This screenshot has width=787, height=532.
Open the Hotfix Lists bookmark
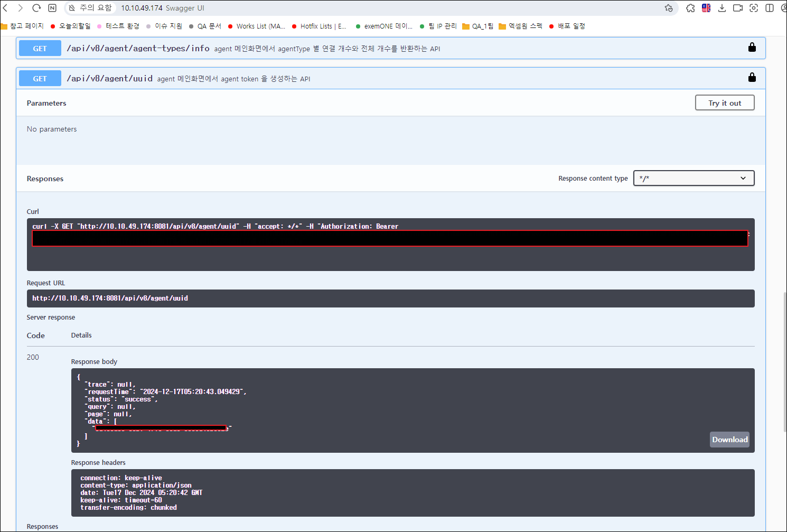pyautogui.click(x=319, y=26)
